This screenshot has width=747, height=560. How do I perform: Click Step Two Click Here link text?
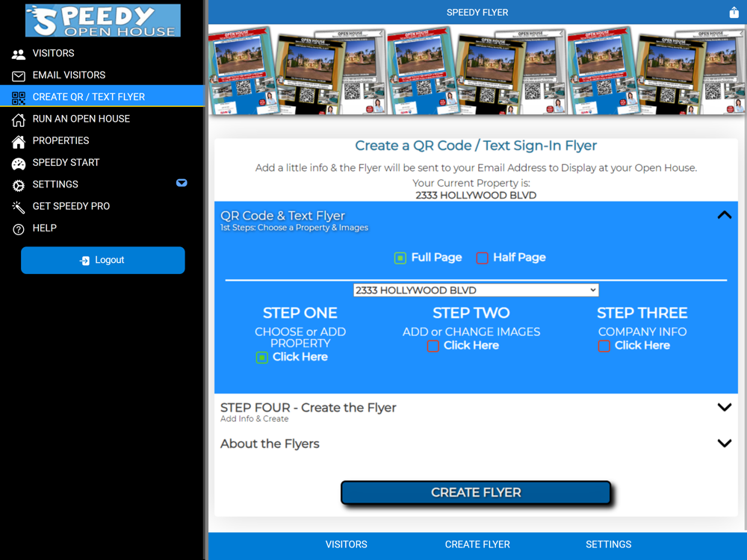[471, 345]
